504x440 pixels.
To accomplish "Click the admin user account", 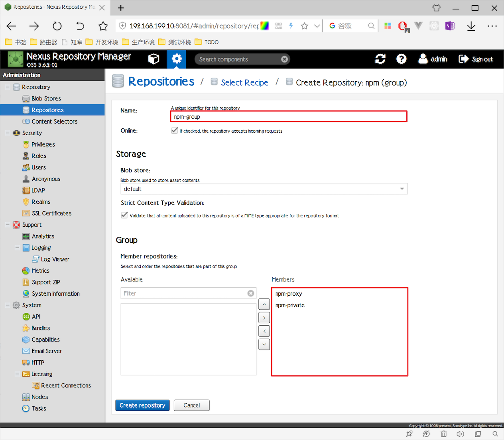I will point(433,59).
